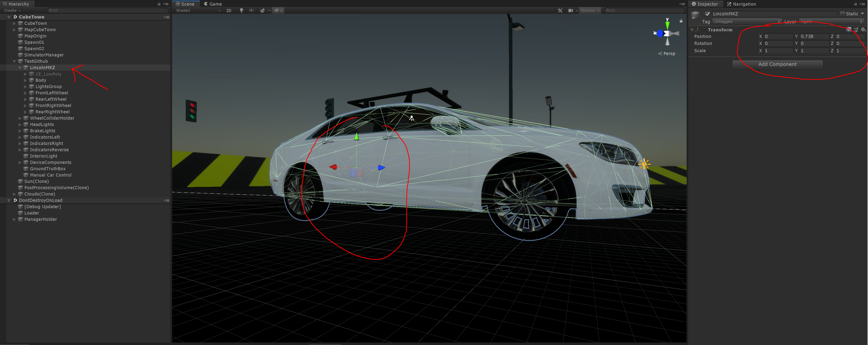Select InteriorLight in the hierarchy

43,156
